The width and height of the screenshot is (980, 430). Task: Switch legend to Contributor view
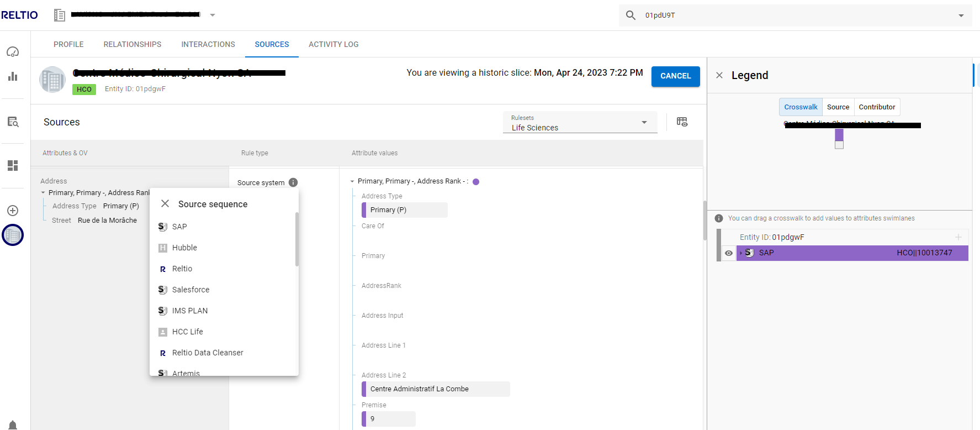tap(877, 107)
